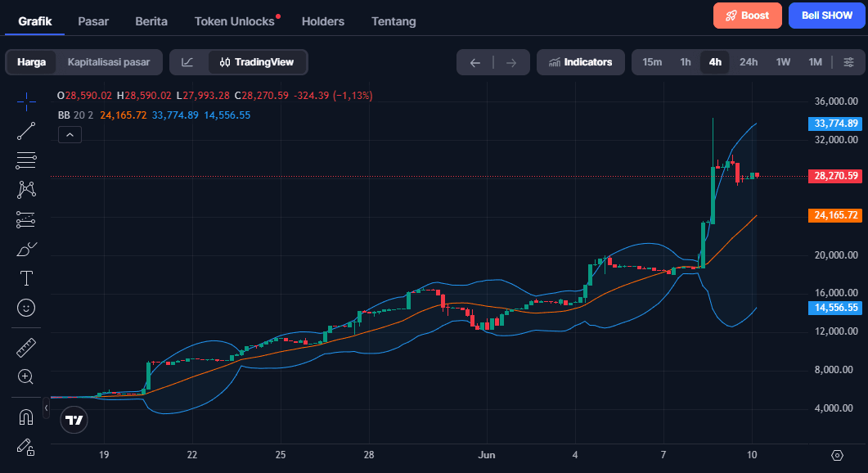Viewport: 868px width, 473px height.
Task: Open the Fibonacci retracement tool
Action: click(x=26, y=160)
